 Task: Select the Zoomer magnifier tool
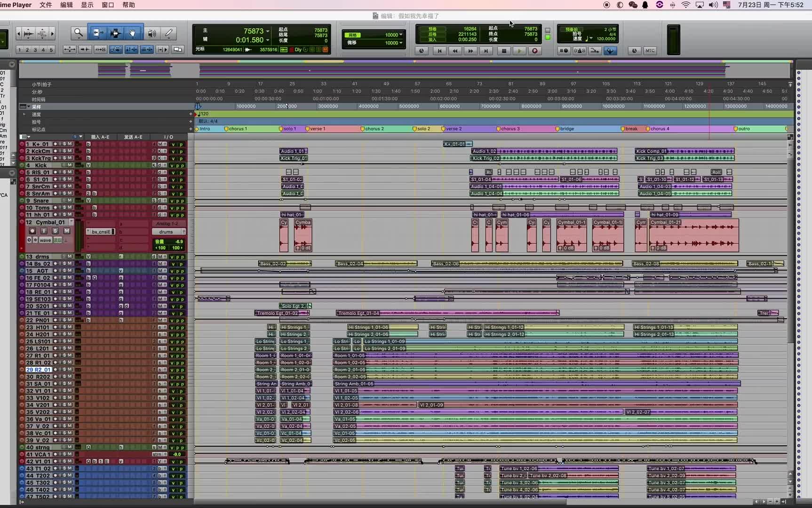pos(78,33)
